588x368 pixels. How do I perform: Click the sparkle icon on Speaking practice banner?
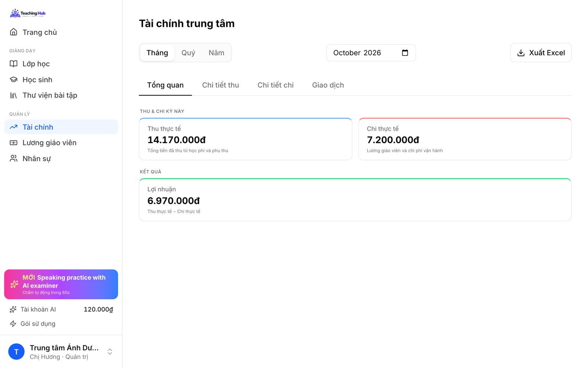pyautogui.click(x=14, y=284)
